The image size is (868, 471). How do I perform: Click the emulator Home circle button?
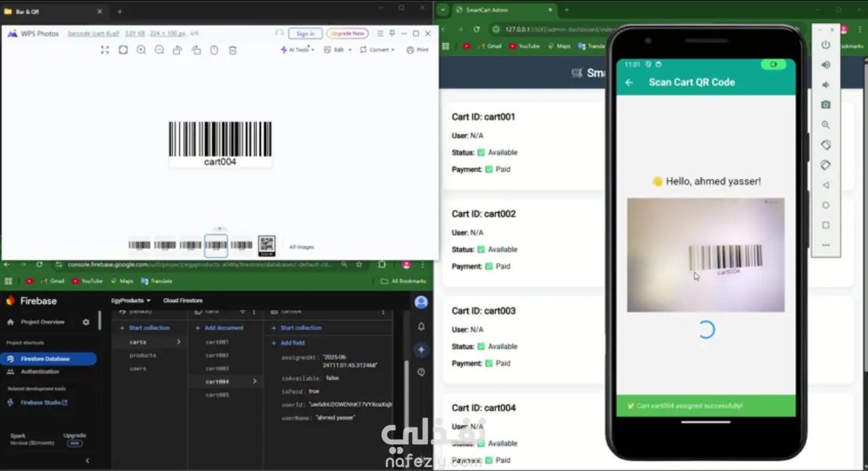[x=826, y=205]
